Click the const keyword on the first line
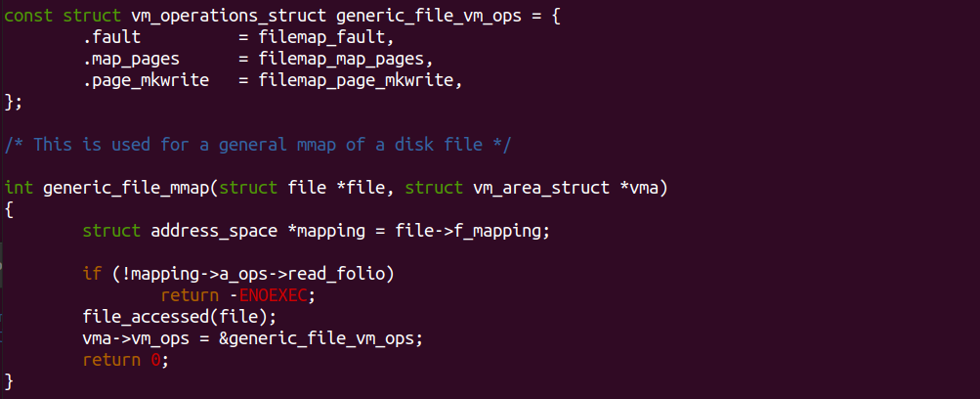Image resolution: width=980 pixels, height=399 pixels. tap(28, 17)
